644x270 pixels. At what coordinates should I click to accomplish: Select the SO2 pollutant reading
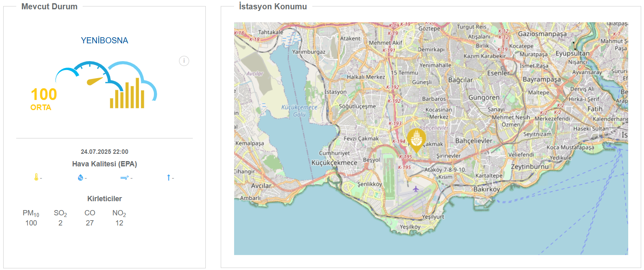(x=60, y=223)
